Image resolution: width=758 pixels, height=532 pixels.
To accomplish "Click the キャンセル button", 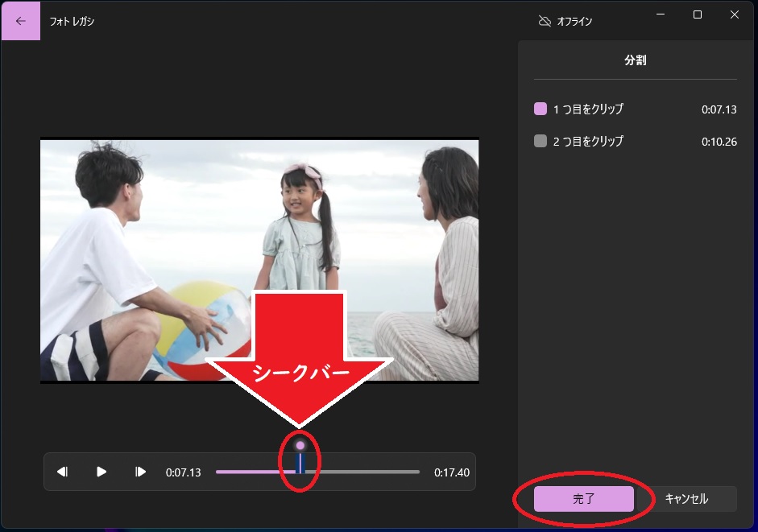I will (x=686, y=499).
